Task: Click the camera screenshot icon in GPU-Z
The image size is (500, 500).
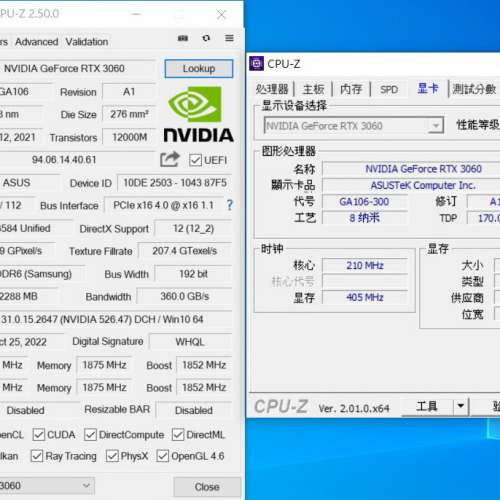Action: point(183,38)
